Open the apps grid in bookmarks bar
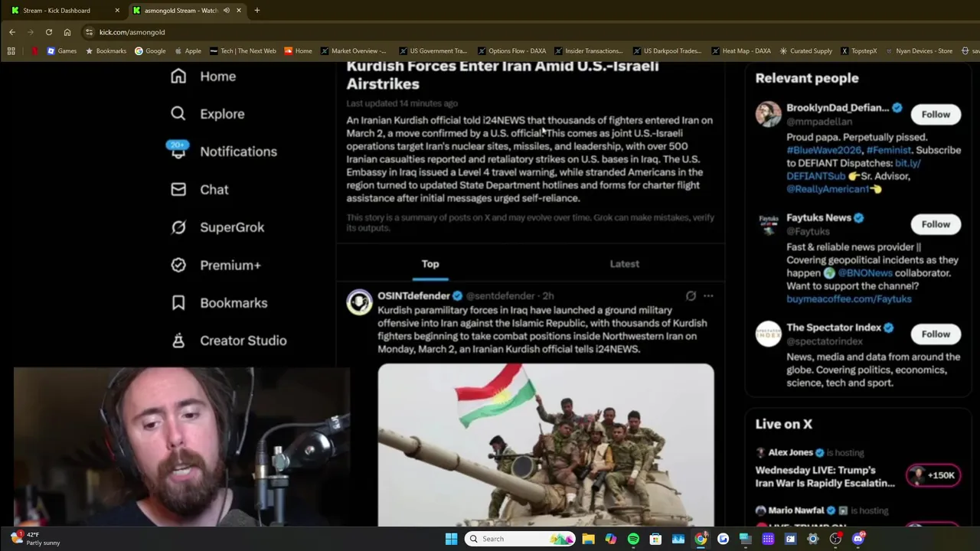 pyautogui.click(x=11, y=51)
